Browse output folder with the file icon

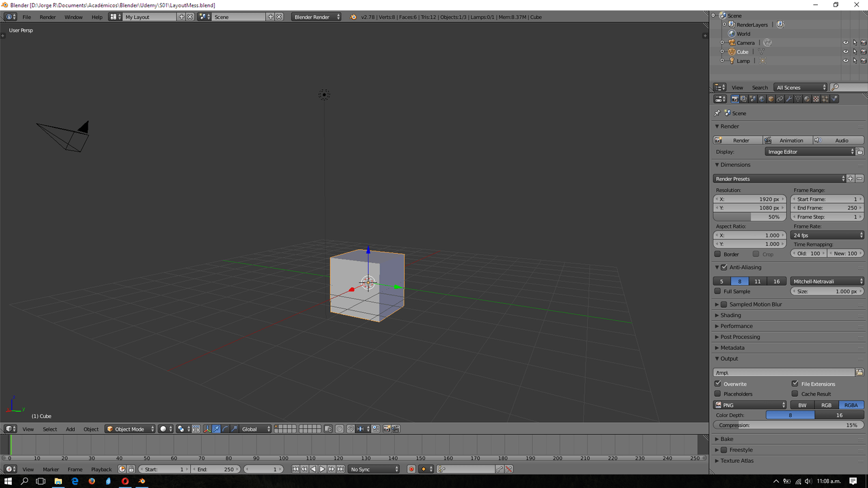click(x=860, y=373)
